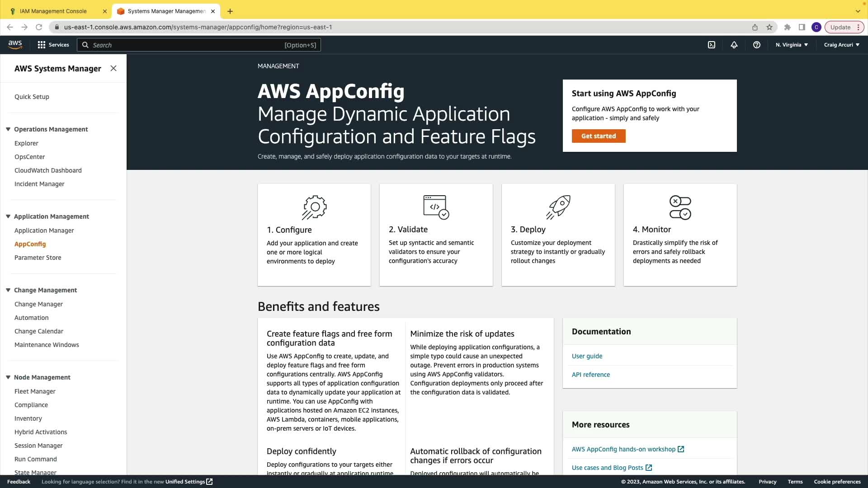The height and width of the screenshot is (488, 868).
Task: Open the browser extensions puzzle icon
Action: (x=788, y=27)
